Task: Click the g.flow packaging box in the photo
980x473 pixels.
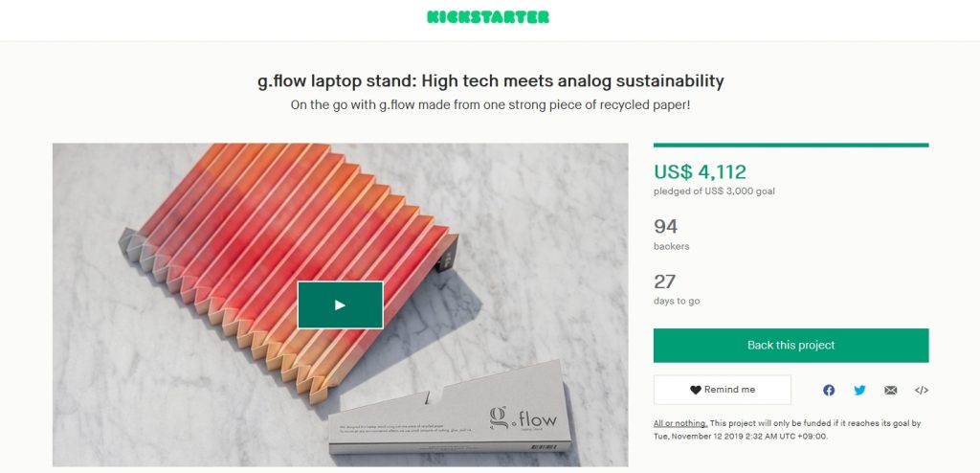Action: (x=450, y=410)
